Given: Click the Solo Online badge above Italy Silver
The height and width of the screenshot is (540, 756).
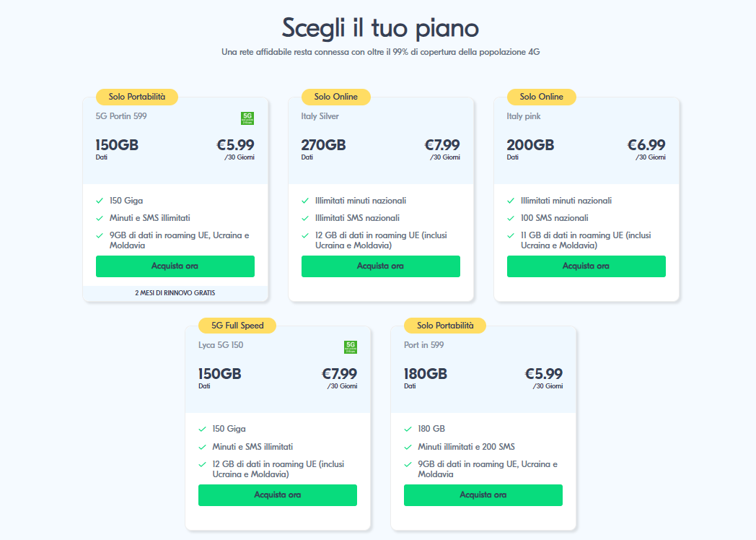Looking at the screenshot, I should [336, 97].
